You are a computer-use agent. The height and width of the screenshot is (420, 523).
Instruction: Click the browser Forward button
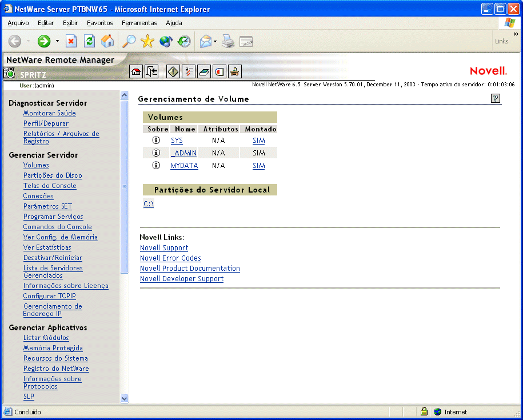pyautogui.click(x=43, y=41)
